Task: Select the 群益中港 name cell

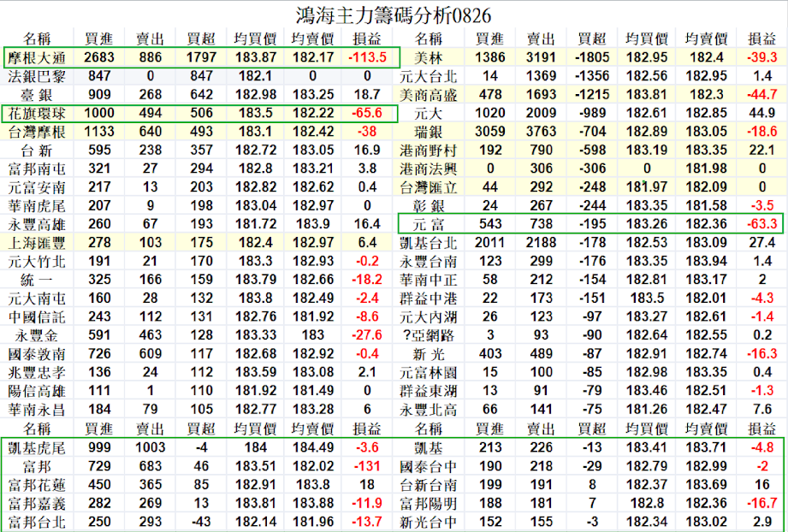Action: point(428,299)
